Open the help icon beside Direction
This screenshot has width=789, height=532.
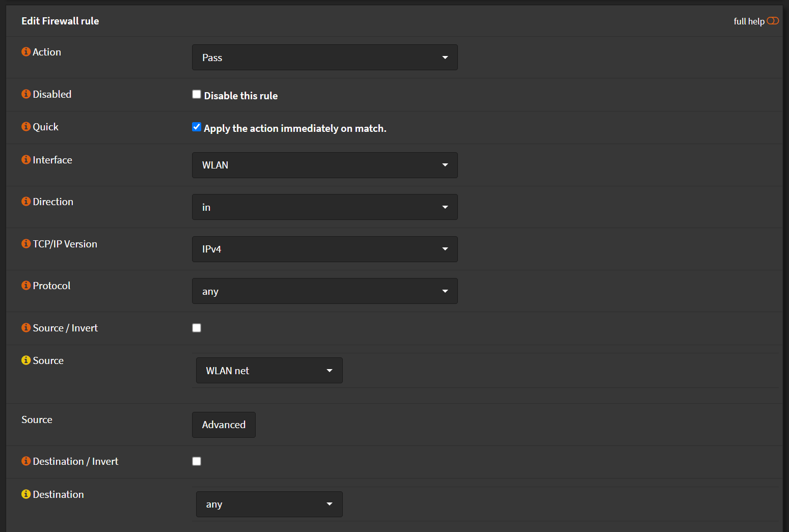point(26,202)
